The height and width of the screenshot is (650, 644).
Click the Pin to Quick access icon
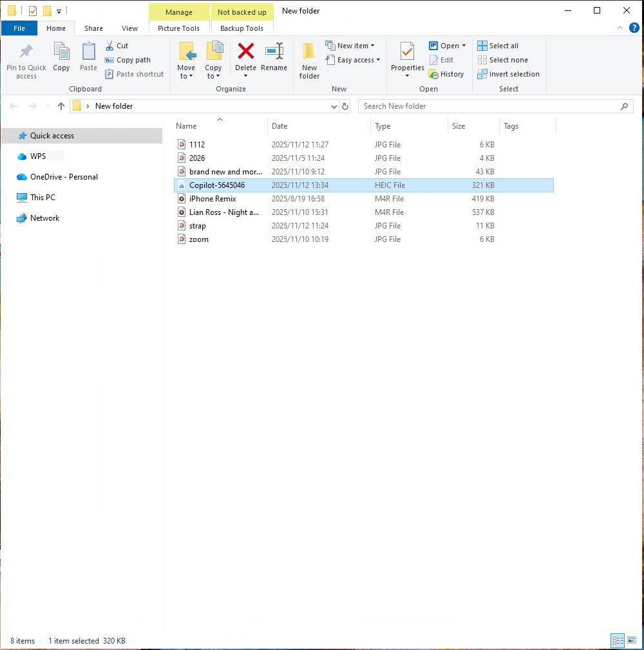[26, 51]
